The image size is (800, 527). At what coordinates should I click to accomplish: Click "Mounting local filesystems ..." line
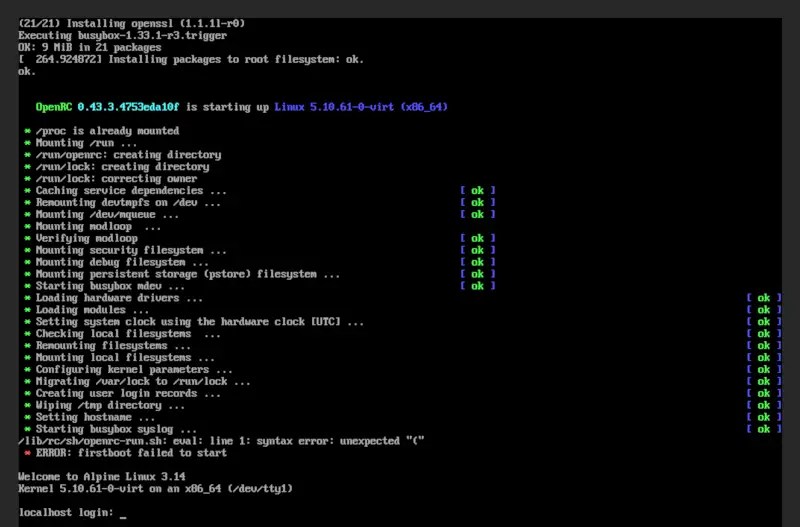tap(126, 358)
